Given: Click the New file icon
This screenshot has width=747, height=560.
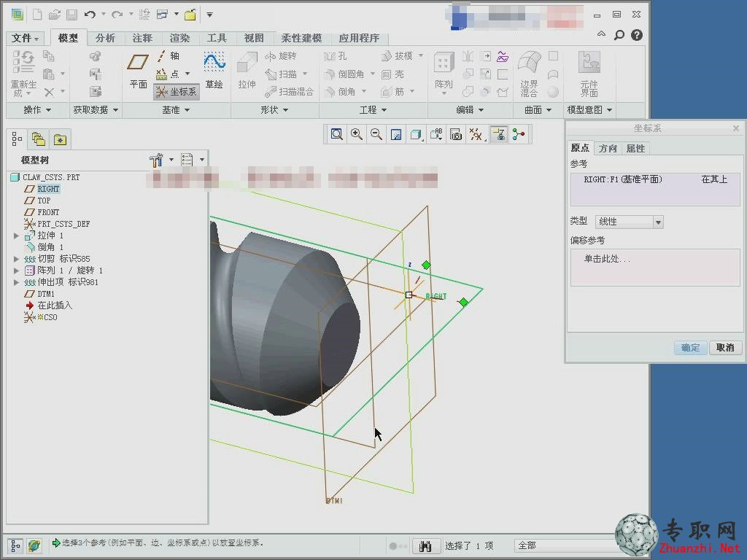Looking at the screenshot, I should click(36, 15).
